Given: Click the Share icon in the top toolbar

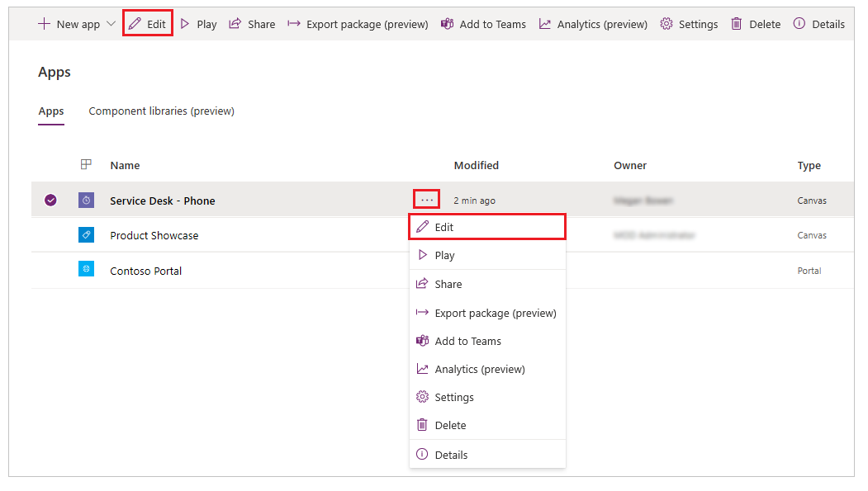Looking at the screenshot, I should pyautogui.click(x=235, y=24).
